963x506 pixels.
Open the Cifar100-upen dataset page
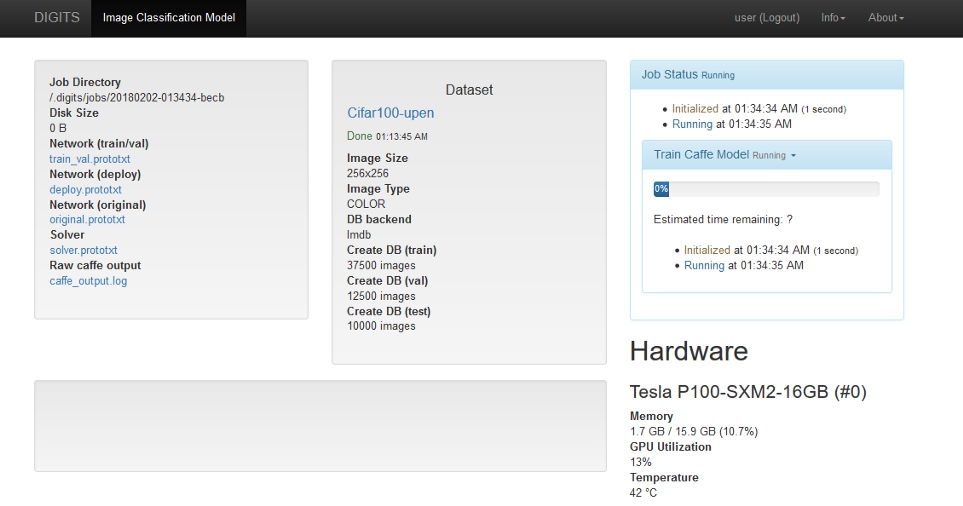[391, 113]
